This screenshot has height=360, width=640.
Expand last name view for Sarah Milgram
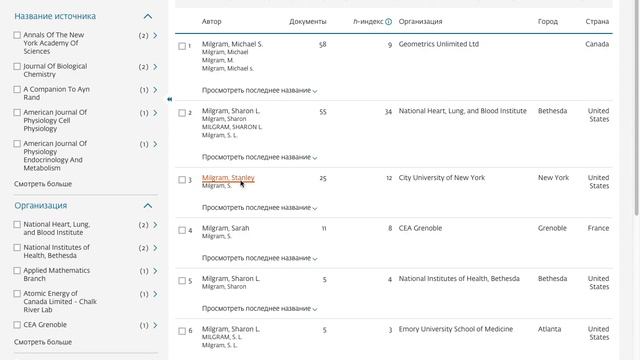coord(260,258)
